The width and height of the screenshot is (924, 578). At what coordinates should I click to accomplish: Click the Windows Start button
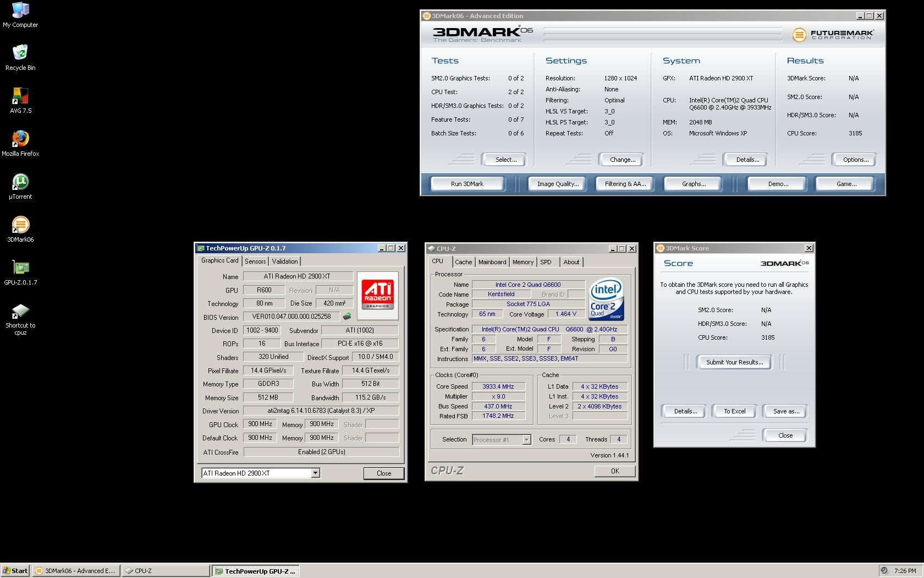click(x=15, y=571)
